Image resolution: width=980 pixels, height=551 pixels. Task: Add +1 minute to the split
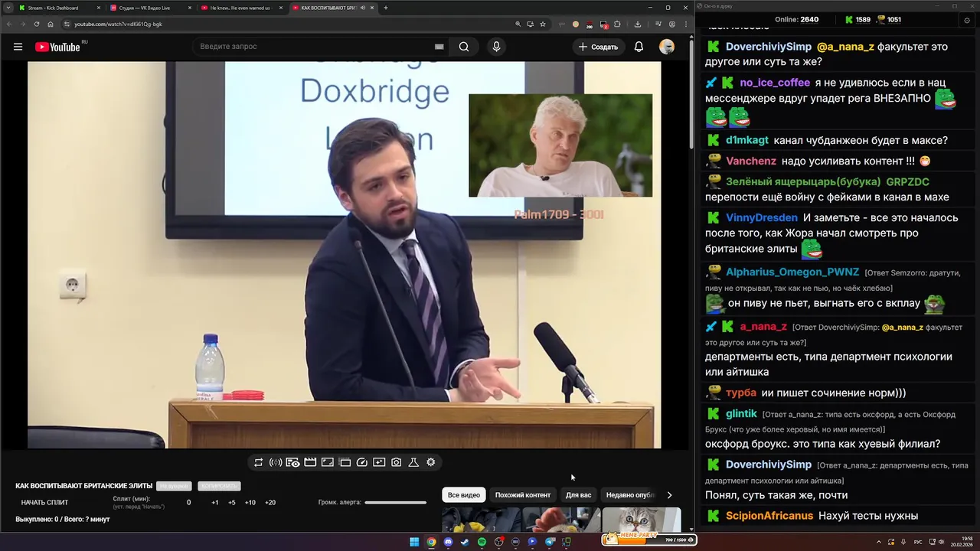pos(215,503)
